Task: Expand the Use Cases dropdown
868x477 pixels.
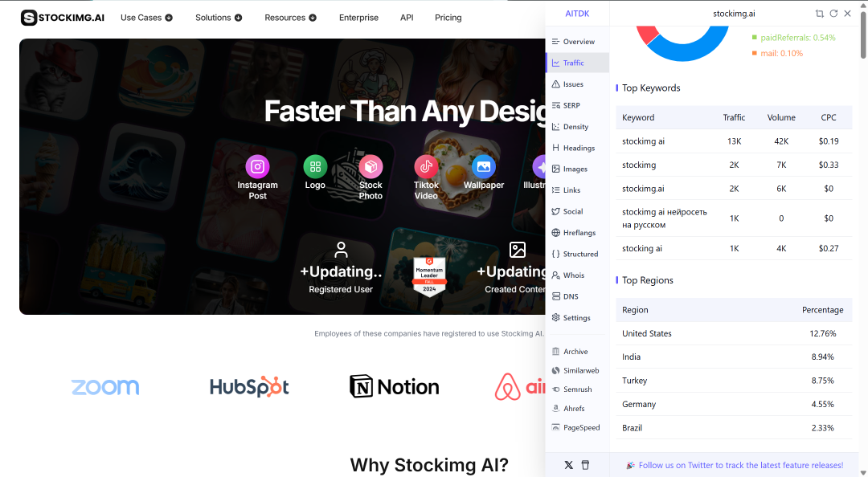Action: 147,18
